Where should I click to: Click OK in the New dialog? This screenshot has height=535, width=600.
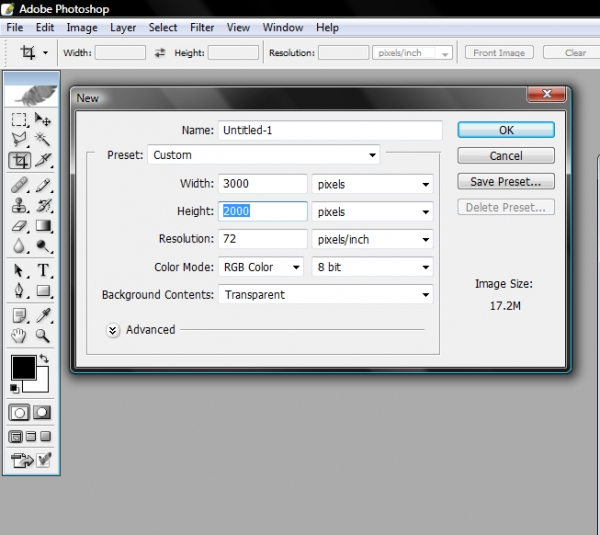[x=506, y=130]
